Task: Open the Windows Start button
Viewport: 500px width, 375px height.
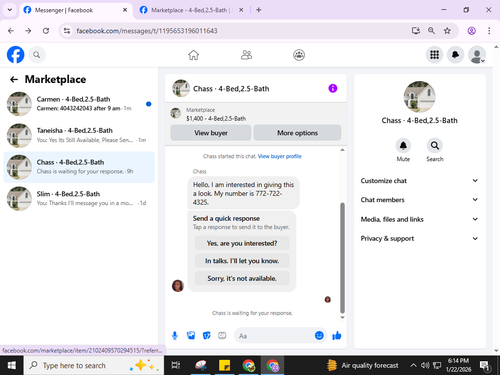Action: click(12, 365)
